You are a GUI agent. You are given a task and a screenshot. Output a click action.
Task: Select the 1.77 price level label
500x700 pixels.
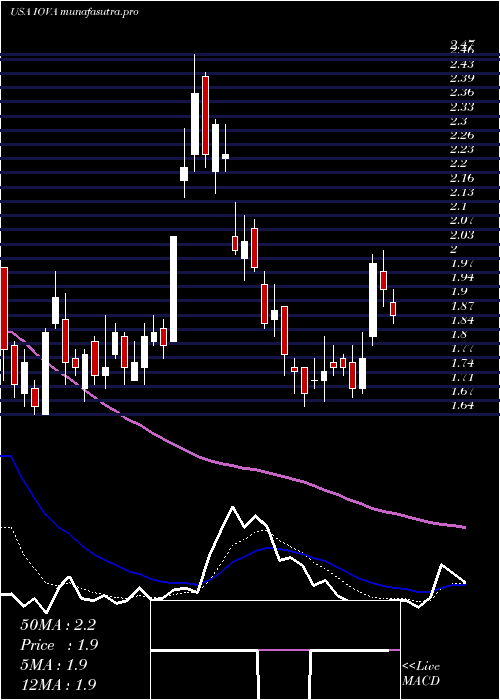coord(462,348)
